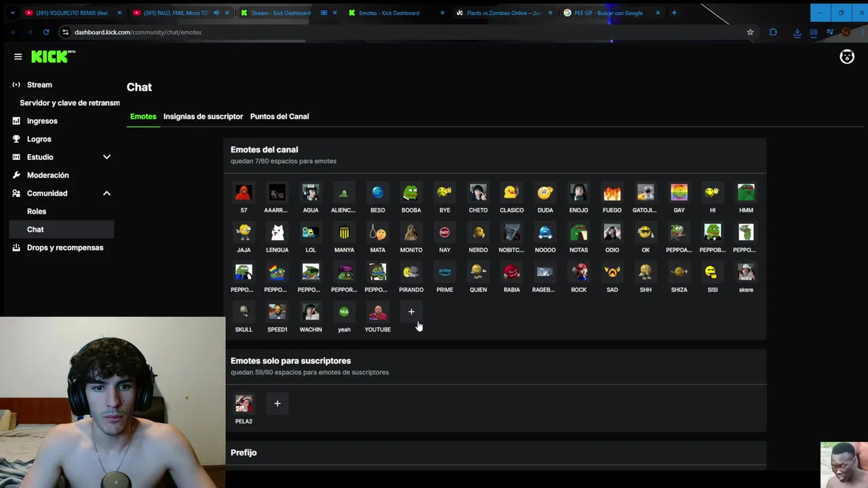Select the GAY rainbow emote
This screenshot has height=488, width=868.
coord(679,193)
